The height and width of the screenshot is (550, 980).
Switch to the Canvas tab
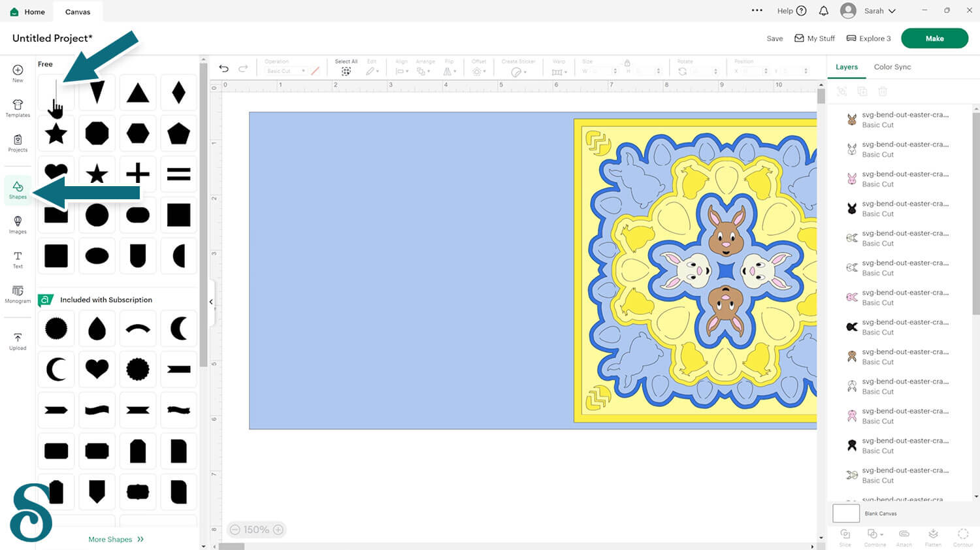(78, 12)
